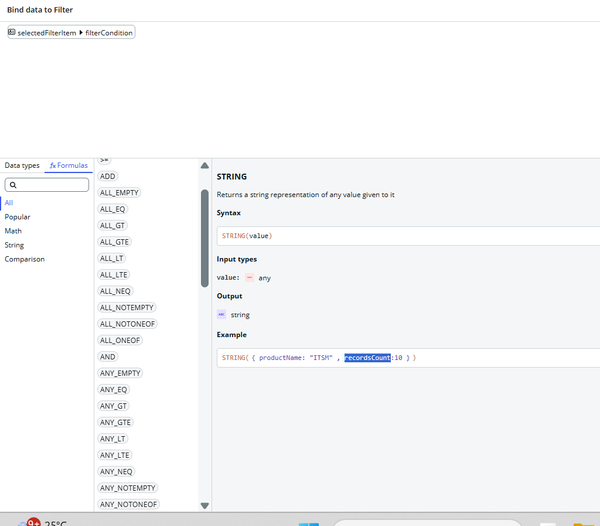Select the ANY_NOTEMPTY formula
600x526 pixels.
coord(128,489)
